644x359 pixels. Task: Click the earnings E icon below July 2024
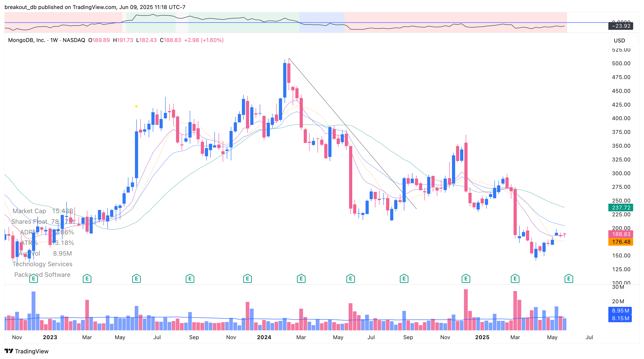coord(350,278)
